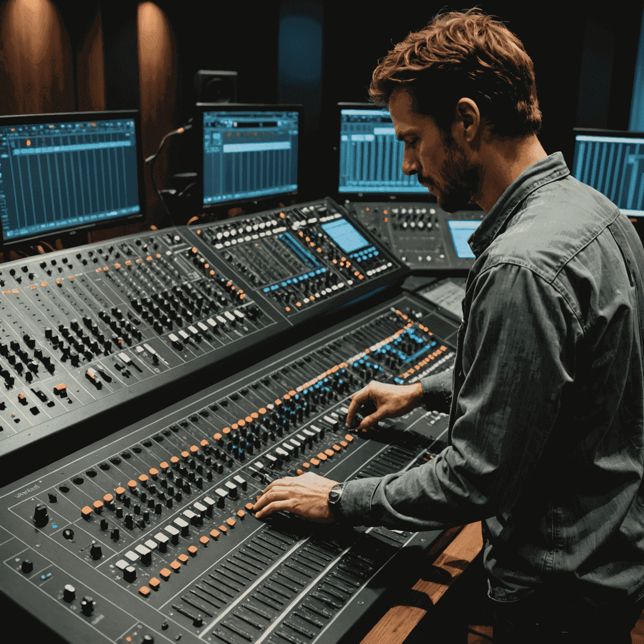Select the partially visible monitor at far right
The width and height of the screenshot is (644, 644).
coord(609,172)
